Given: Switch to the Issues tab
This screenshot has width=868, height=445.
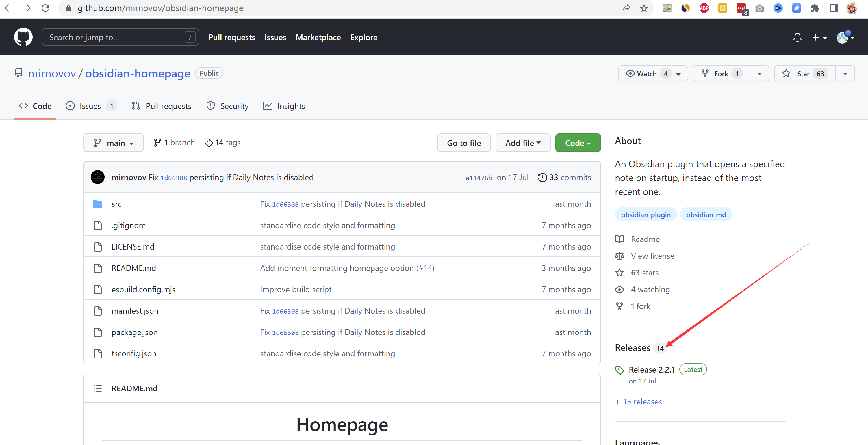Looking at the screenshot, I should pyautogui.click(x=90, y=106).
